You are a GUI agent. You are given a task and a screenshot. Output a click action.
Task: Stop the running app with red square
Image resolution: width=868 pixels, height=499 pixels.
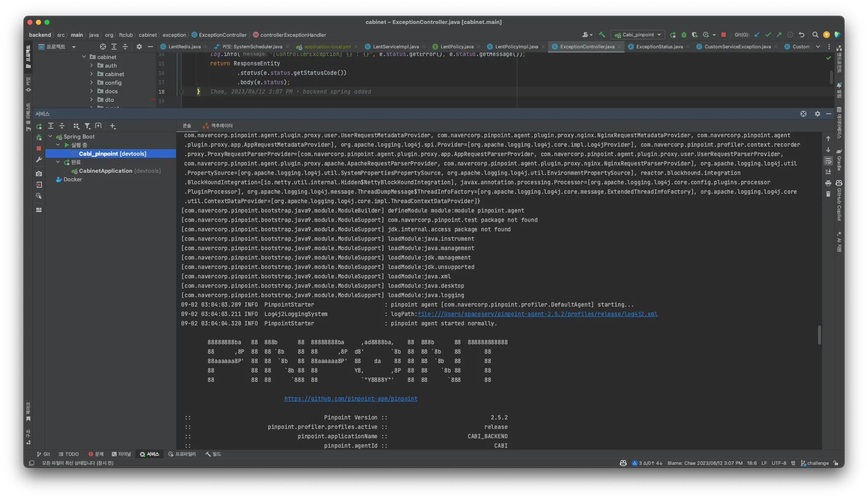click(724, 35)
